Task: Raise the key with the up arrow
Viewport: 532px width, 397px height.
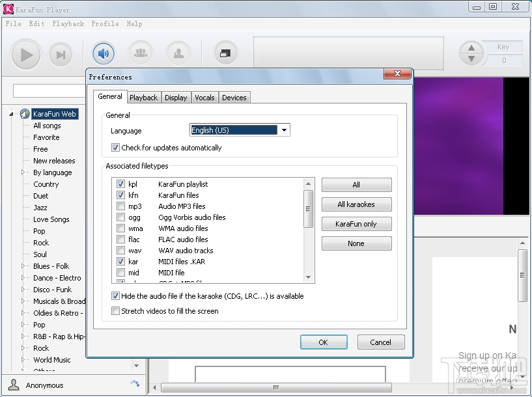Action: click(x=471, y=48)
